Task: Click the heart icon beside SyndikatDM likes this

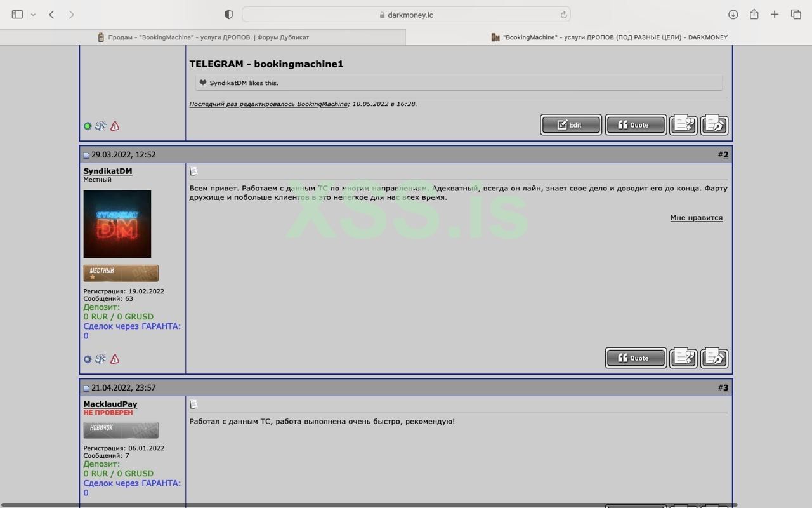Action: [x=203, y=83]
